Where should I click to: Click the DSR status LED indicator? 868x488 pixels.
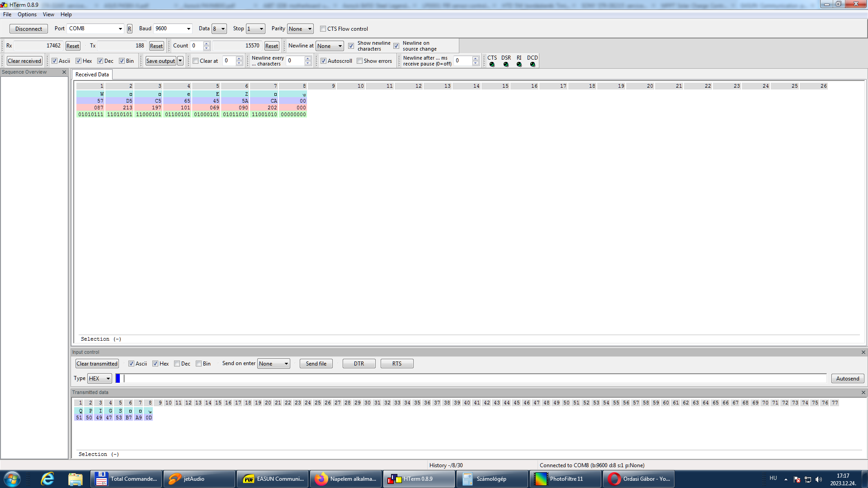(506, 64)
